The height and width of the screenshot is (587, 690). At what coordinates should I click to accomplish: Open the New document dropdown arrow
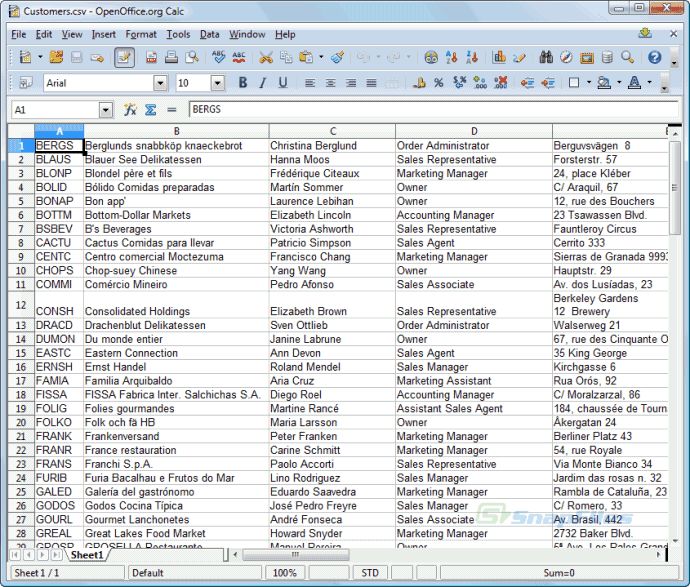(40, 57)
